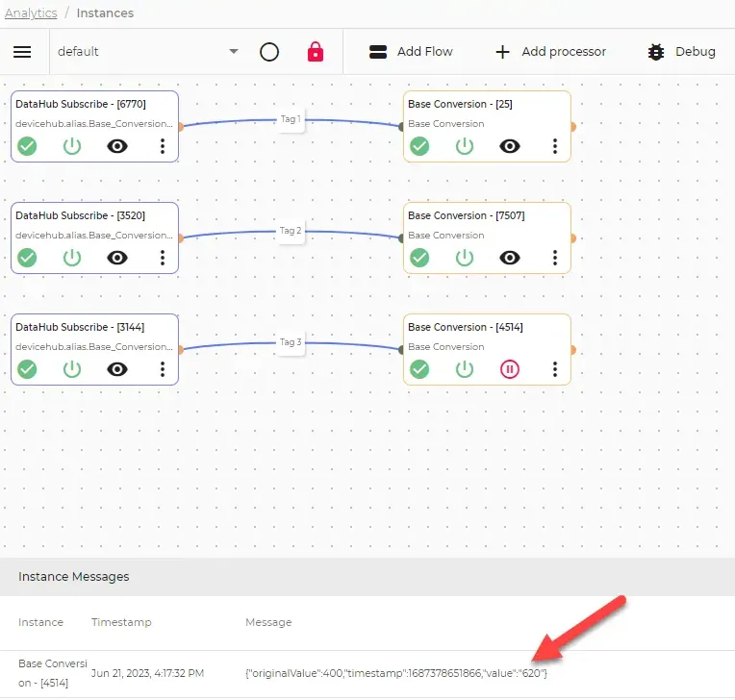Click the plus icon beside Add processor
Image resolution: width=735 pixels, height=700 pixels.
[x=502, y=52]
